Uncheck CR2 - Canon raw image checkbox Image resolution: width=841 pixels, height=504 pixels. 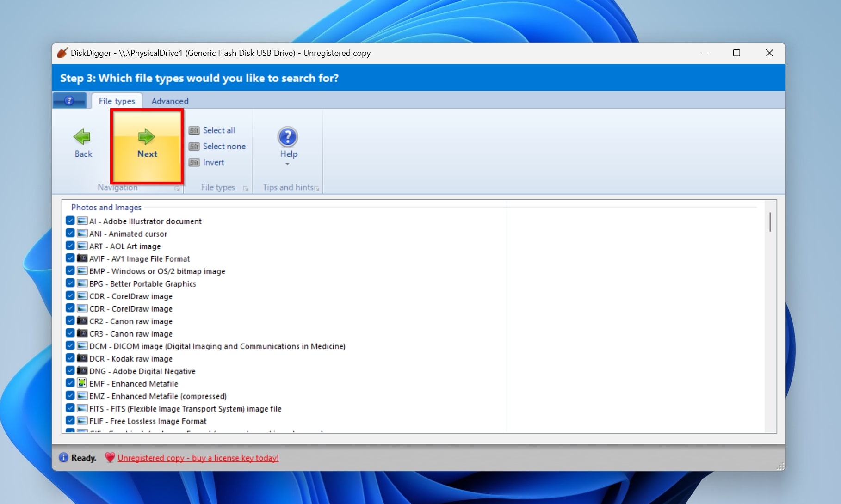(x=70, y=320)
